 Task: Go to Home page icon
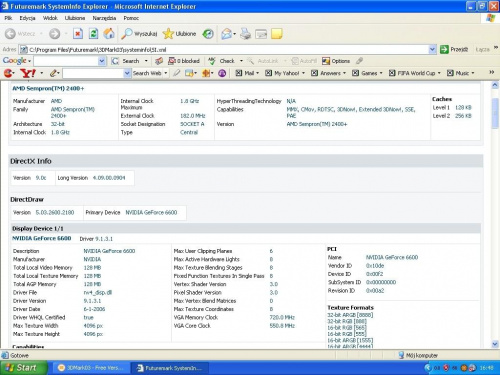click(x=109, y=34)
